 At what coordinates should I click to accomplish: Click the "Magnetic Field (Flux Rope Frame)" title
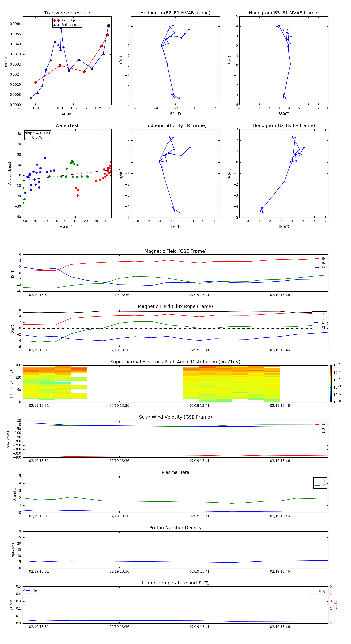click(x=175, y=307)
